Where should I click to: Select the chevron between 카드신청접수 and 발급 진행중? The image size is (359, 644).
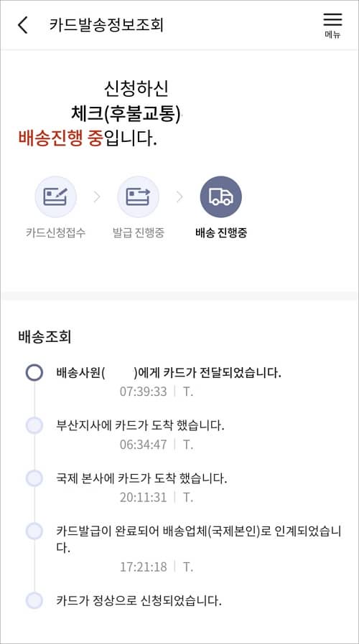pos(97,197)
